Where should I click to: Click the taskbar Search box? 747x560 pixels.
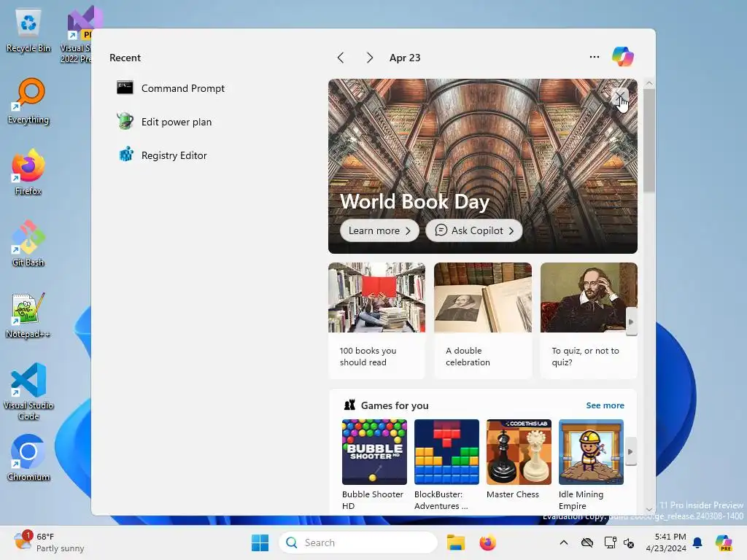tap(358, 542)
